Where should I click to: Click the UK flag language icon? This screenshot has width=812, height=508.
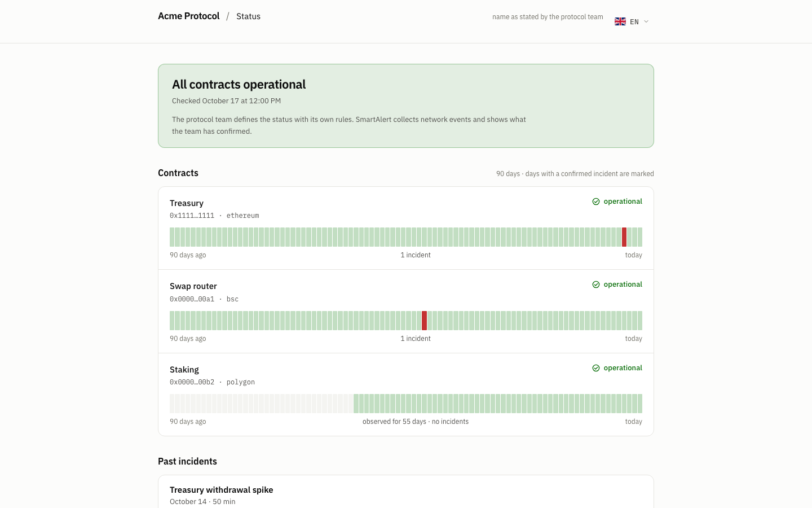[x=620, y=21]
